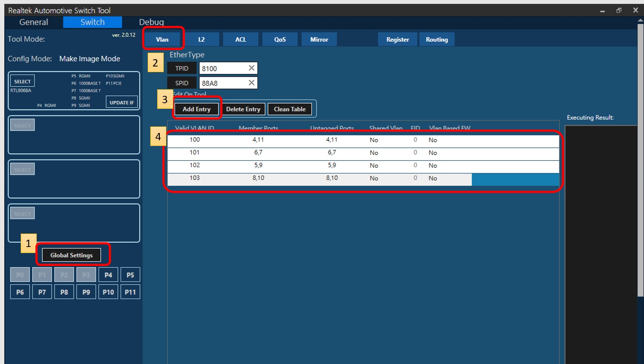Click the Clean Table button

coord(290,109)
